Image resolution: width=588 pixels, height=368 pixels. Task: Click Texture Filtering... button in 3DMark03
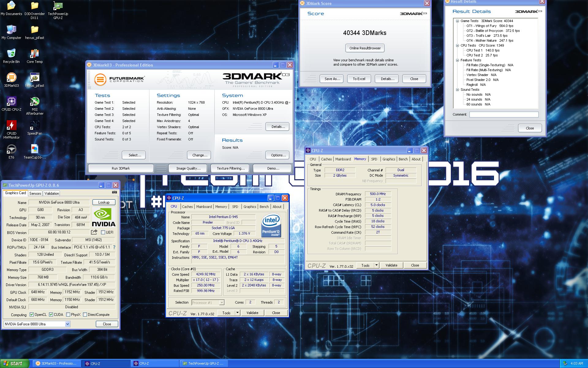point(231,168)
